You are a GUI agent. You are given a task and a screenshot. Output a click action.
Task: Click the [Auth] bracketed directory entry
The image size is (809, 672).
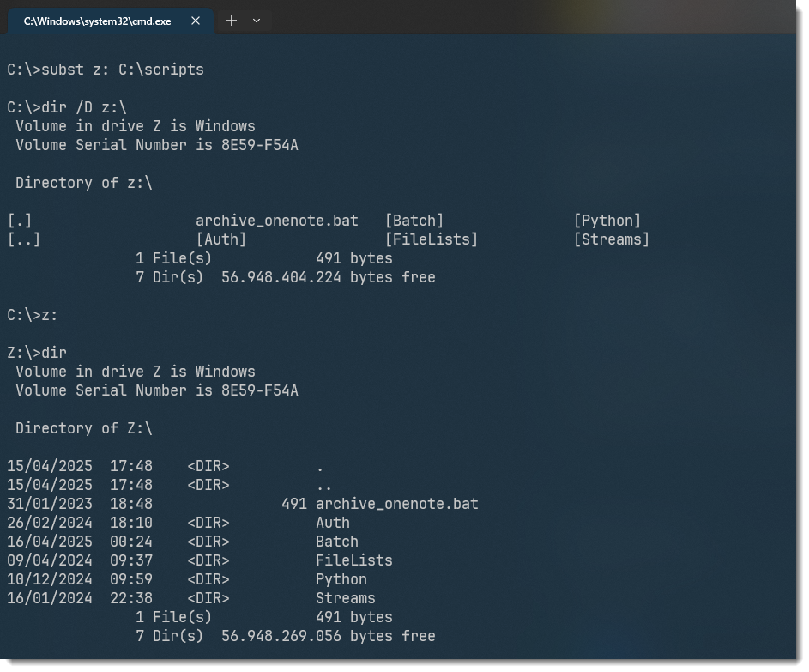[x=220, y=239]
